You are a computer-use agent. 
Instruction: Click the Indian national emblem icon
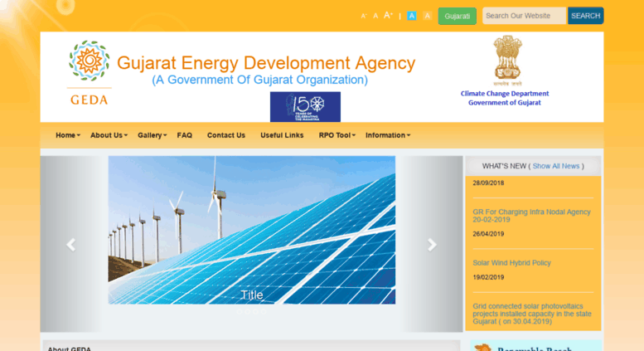tap(507, 61)
